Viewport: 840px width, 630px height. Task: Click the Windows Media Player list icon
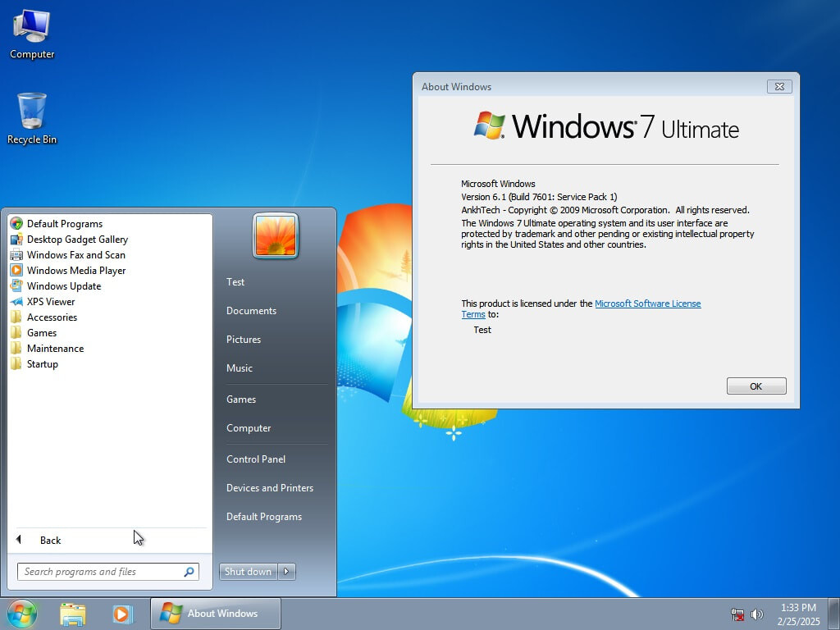pyautogui.click(x=16, y=270)
